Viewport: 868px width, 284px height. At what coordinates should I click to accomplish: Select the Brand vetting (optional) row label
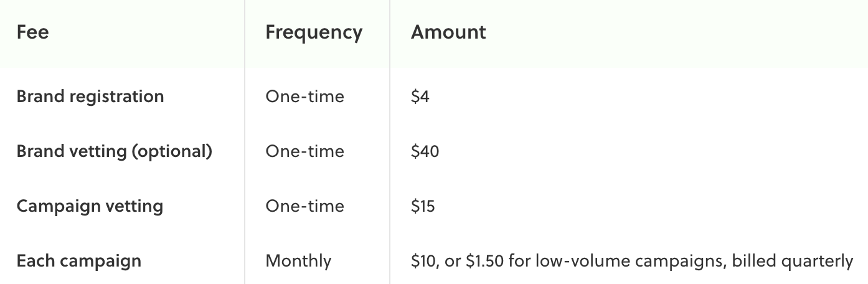[115, 151]
